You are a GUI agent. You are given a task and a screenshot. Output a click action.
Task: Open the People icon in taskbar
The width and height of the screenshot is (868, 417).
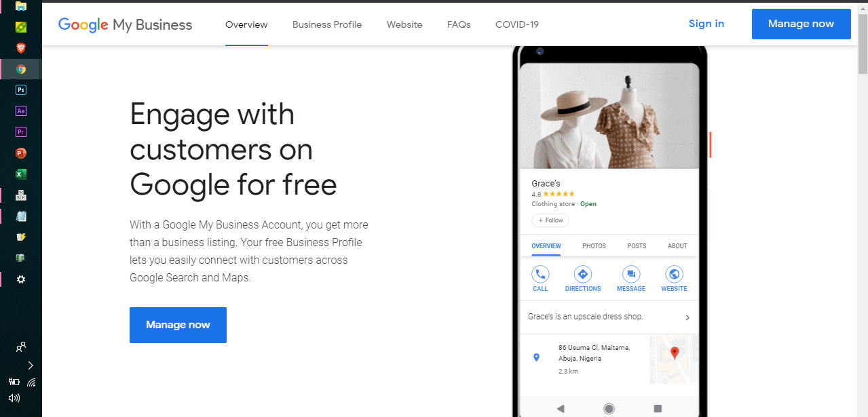[21, 347]
